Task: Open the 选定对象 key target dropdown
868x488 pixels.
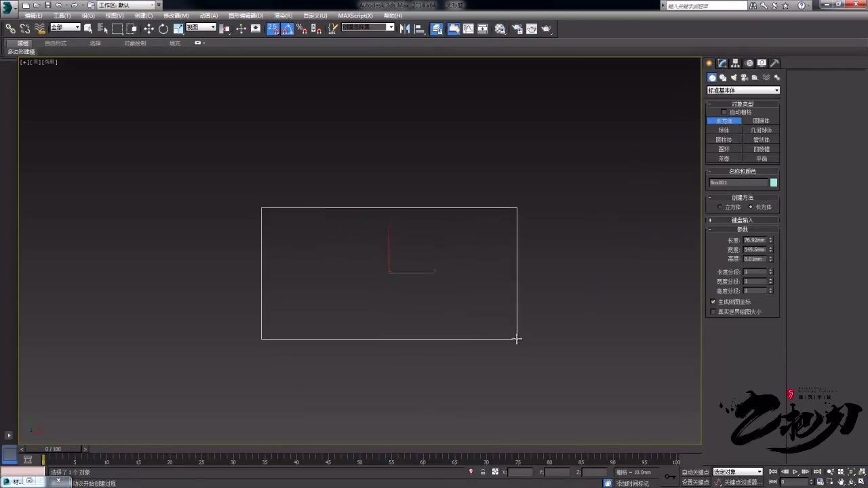Action: click(x=738, y=472)
